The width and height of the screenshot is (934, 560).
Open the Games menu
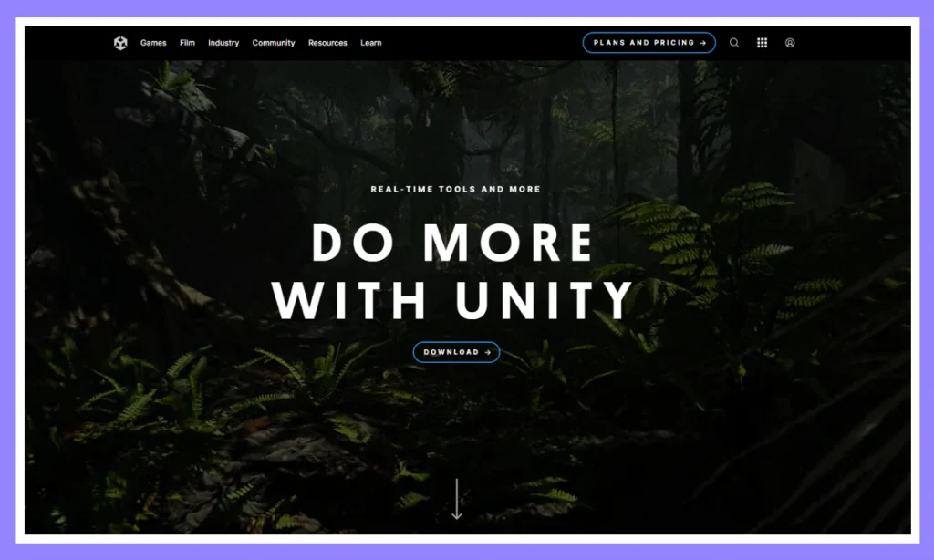click(x=153, y=43)
